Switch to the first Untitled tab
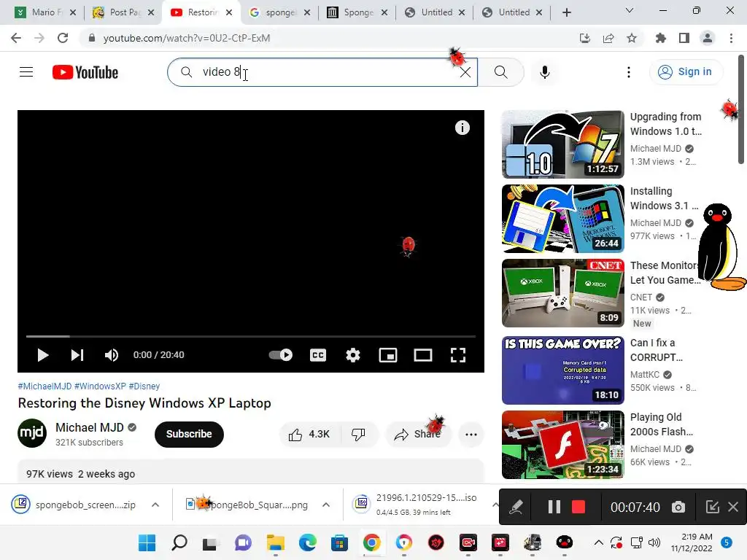The width and height of the screenshot is (747, 560). click(x=435, y=12)
